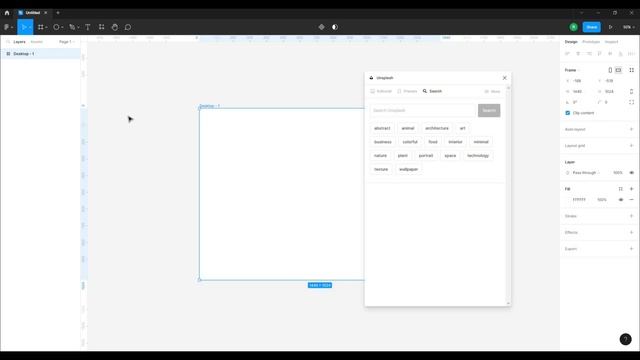
Task: Select the Text tool
Action: coord(88,27)
